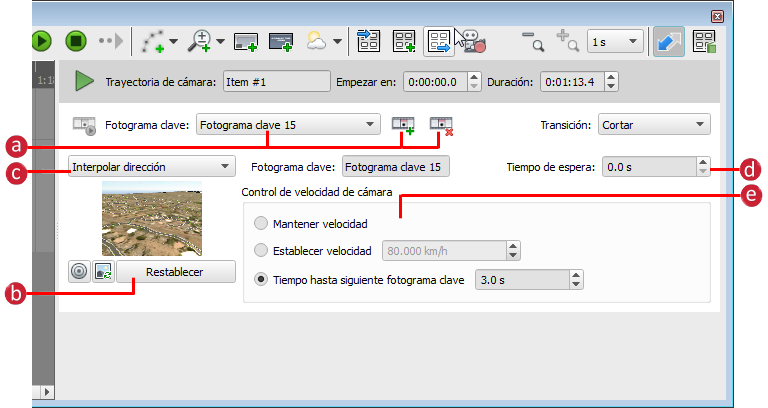The image size is (768, 408).
Task: Start playback with the green play button
Action: pos(42,41)
